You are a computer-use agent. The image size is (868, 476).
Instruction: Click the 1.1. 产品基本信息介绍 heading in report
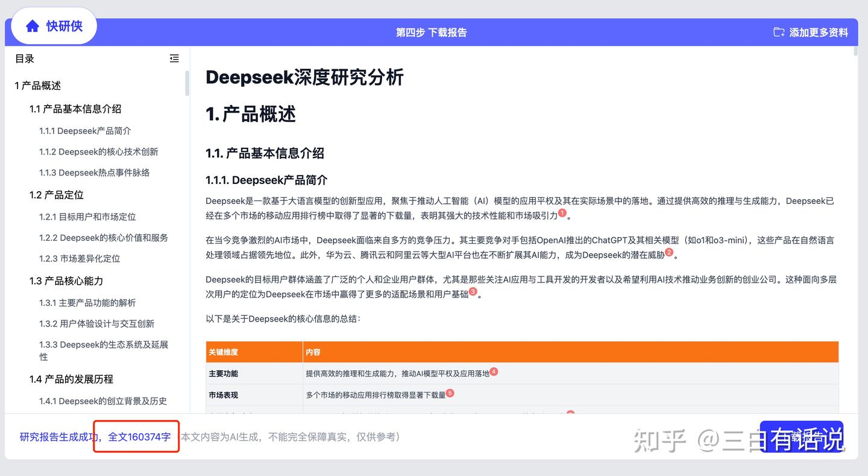pos(265,153)
